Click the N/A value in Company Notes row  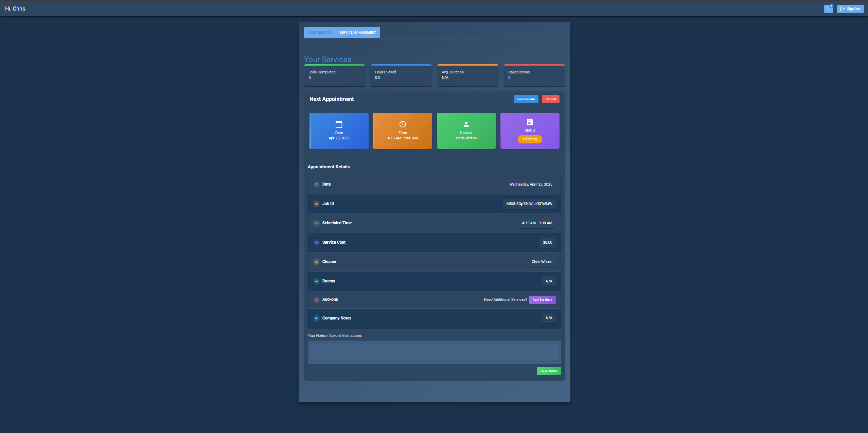pyautogui.click(x=549, y=318)
